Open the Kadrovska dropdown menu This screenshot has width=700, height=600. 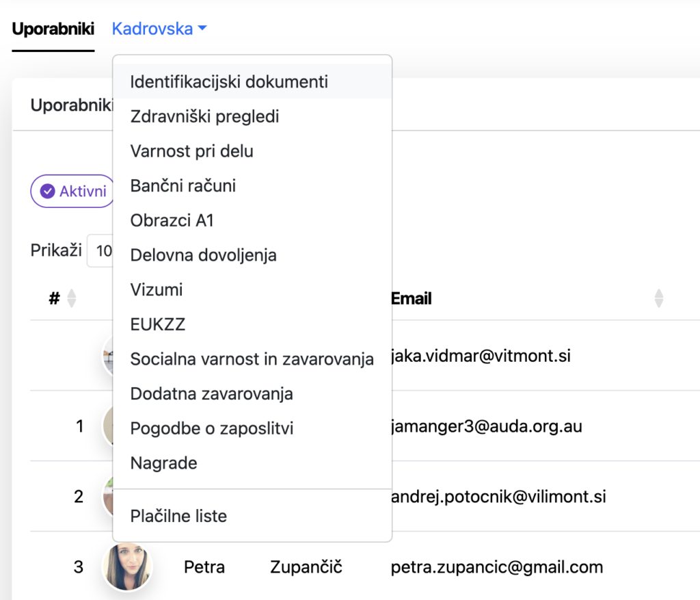point(159,29)
